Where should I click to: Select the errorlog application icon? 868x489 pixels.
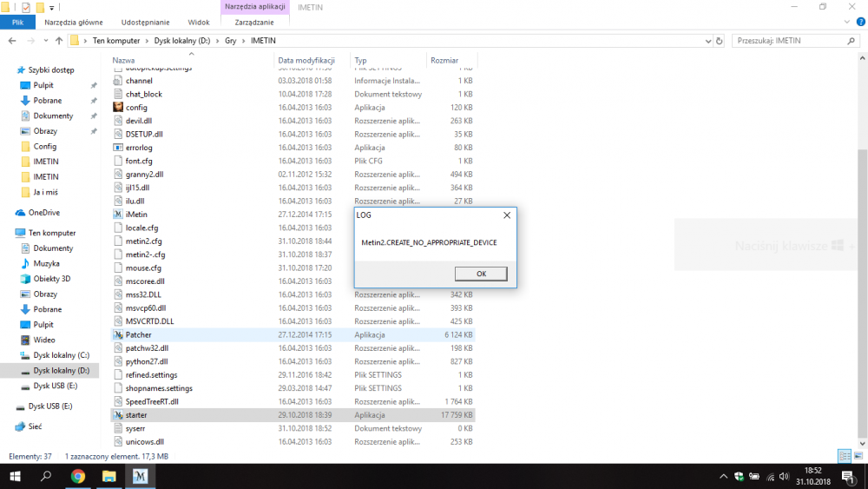[x=118, y=148]
